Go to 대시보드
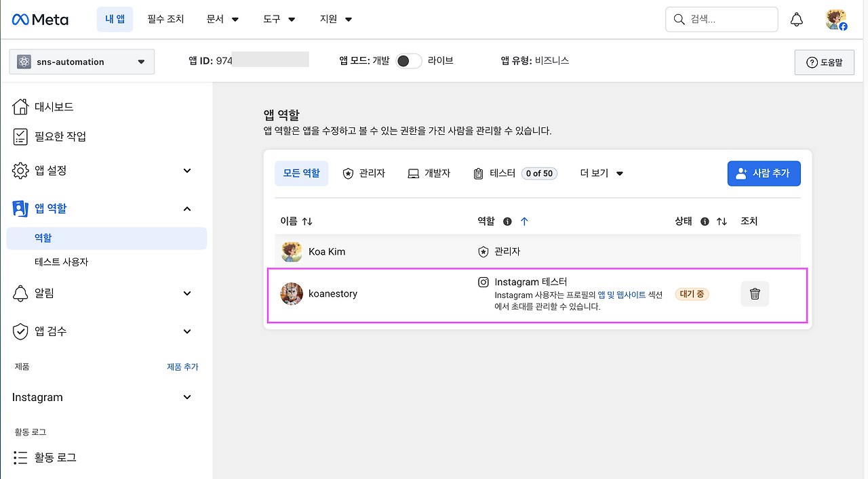 (x=54, y=106)
